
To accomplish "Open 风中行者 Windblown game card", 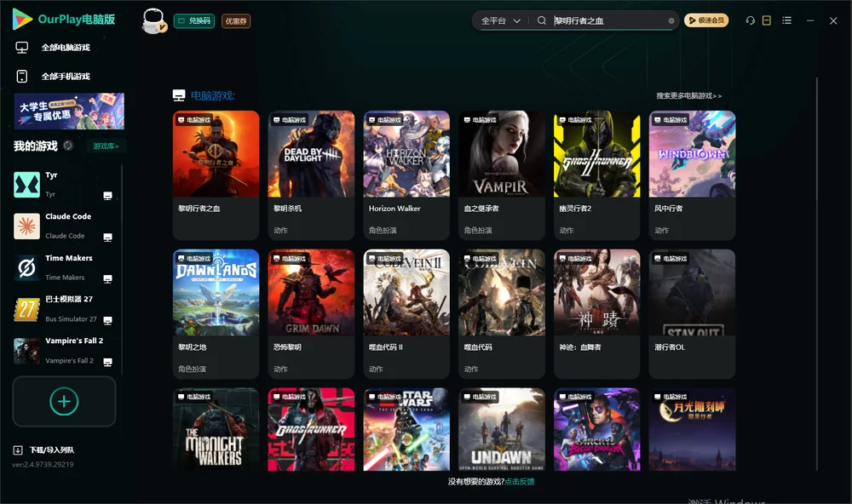I will tap(692, 175).
